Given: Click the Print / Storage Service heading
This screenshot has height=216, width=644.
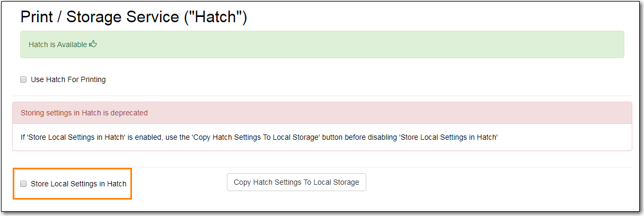Looking at the screenshot, I should point(134,17).
